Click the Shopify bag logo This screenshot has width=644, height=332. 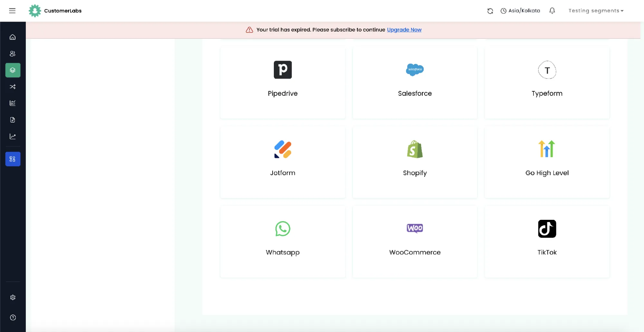click(415, 149)
